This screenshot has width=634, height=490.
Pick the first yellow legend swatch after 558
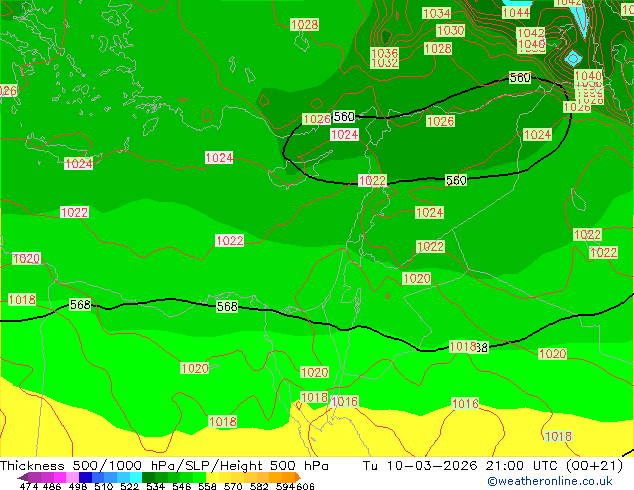tap(213, 477)
